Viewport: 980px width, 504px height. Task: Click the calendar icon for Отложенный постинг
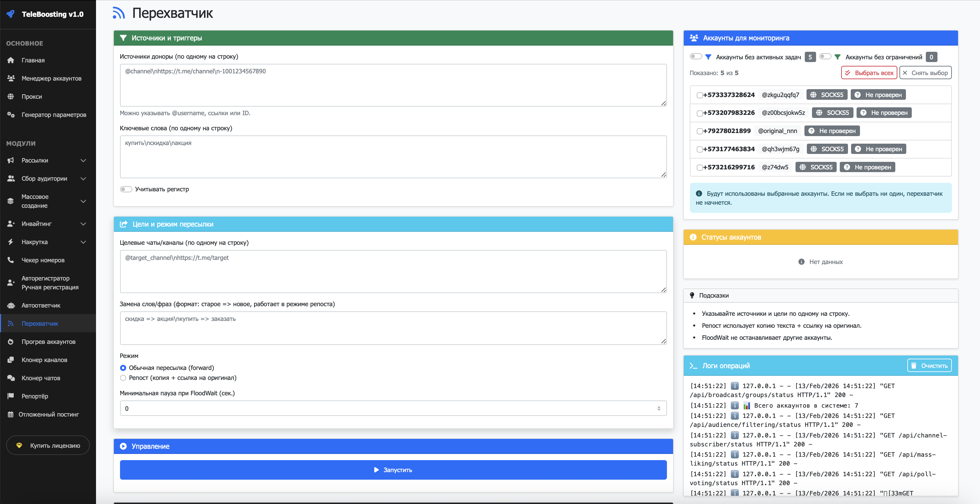(x=11, y=414)
